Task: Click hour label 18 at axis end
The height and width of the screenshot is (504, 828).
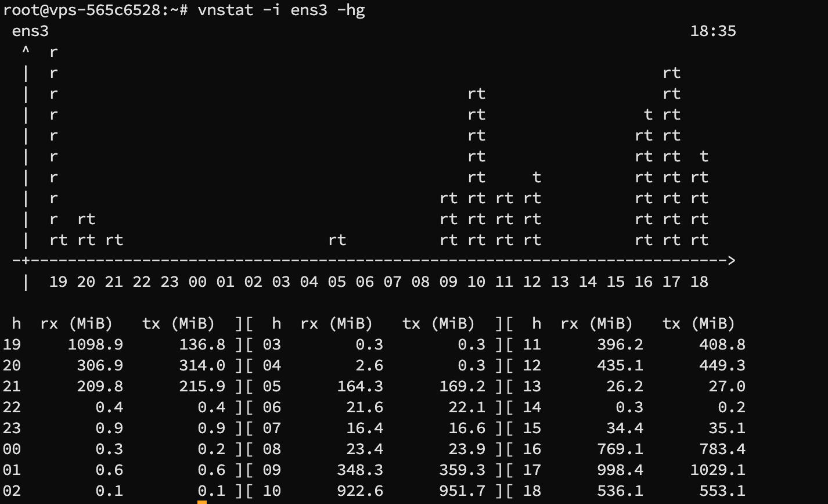Action: click(x=699, y=282)
